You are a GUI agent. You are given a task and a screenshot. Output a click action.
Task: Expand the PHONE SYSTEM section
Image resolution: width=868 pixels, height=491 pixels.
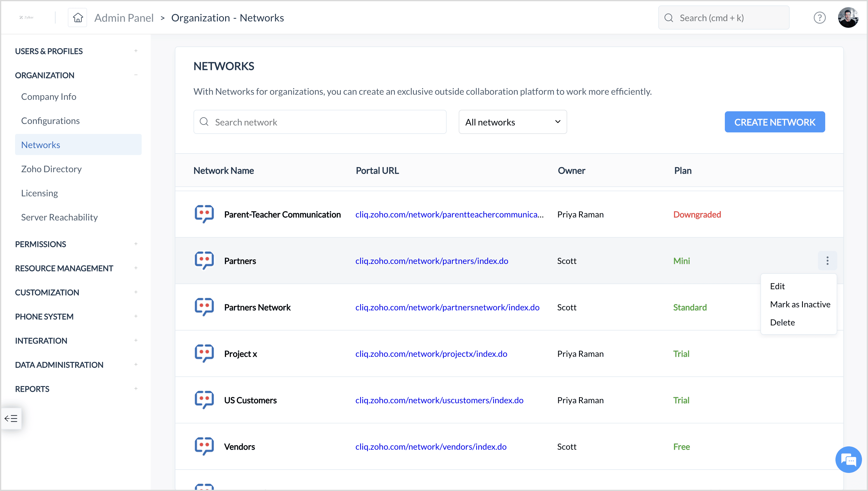click(136, 316)
